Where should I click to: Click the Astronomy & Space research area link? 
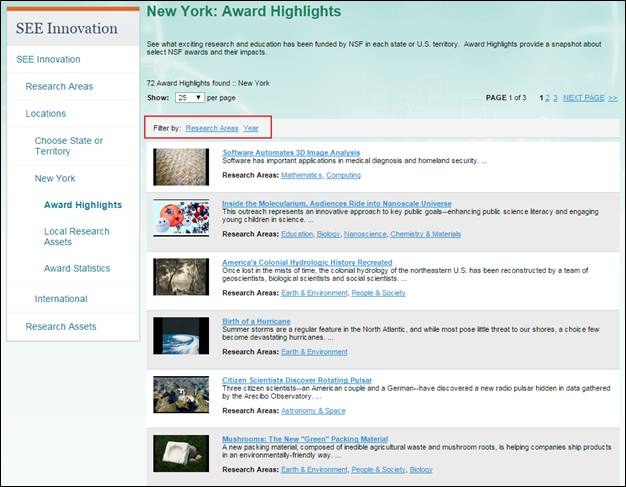click(x=312, y=411)
